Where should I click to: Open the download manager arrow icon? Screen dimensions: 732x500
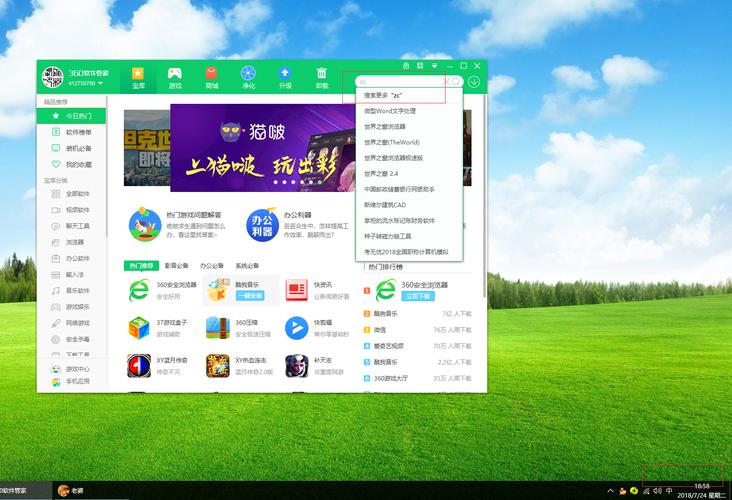pyautogui.click(x=474, y=82)
